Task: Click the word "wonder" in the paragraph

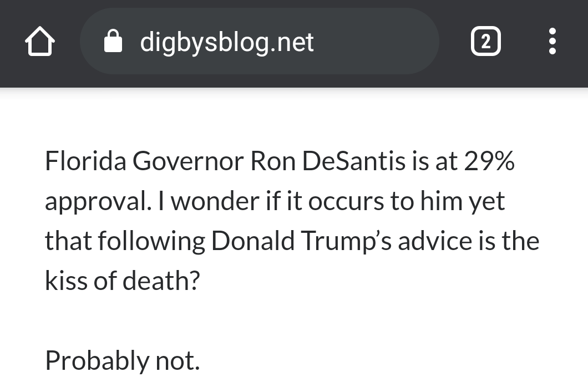Action: pos(215,201)
